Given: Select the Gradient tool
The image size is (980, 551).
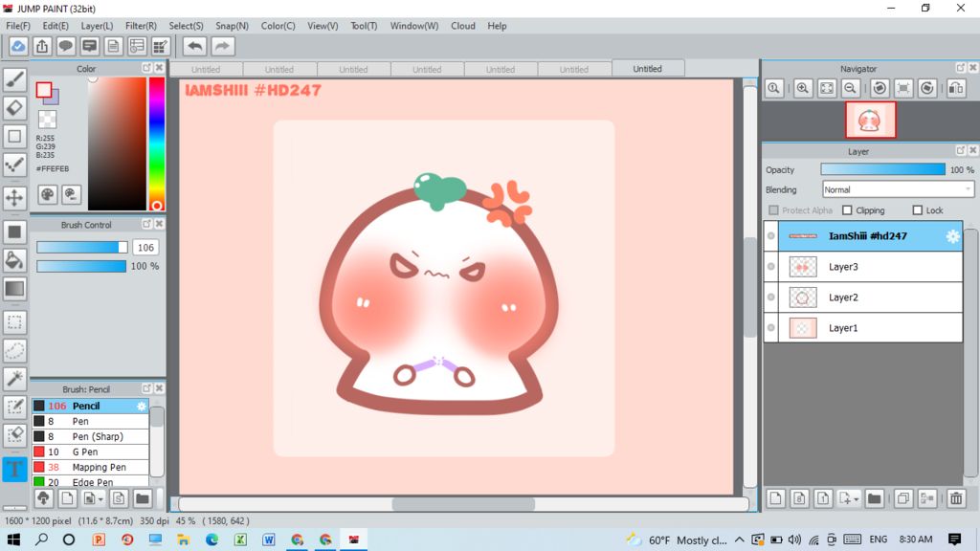Looking at the screenshot, I should (14, 289).
